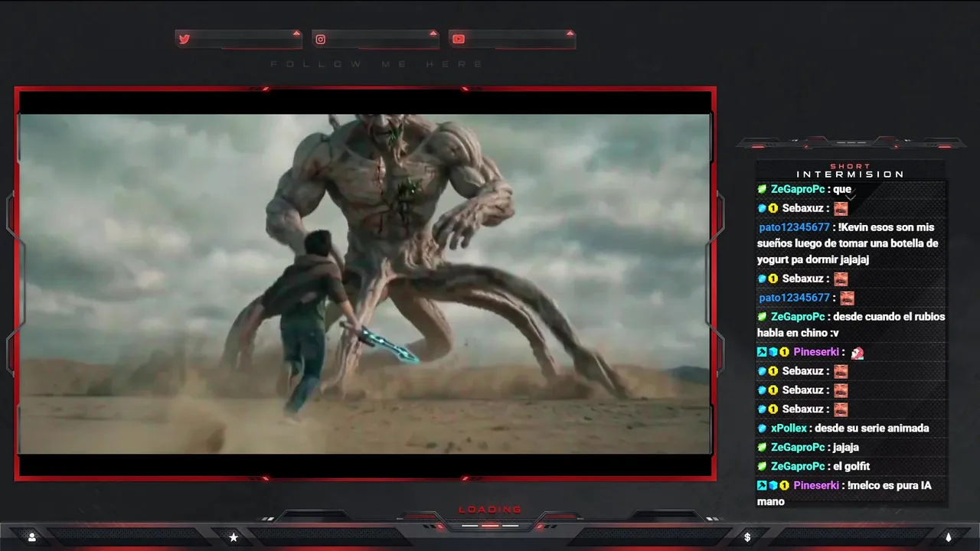980x551 pixels.
Task: Click the Instagram camera icon
Action: [321, 39]
